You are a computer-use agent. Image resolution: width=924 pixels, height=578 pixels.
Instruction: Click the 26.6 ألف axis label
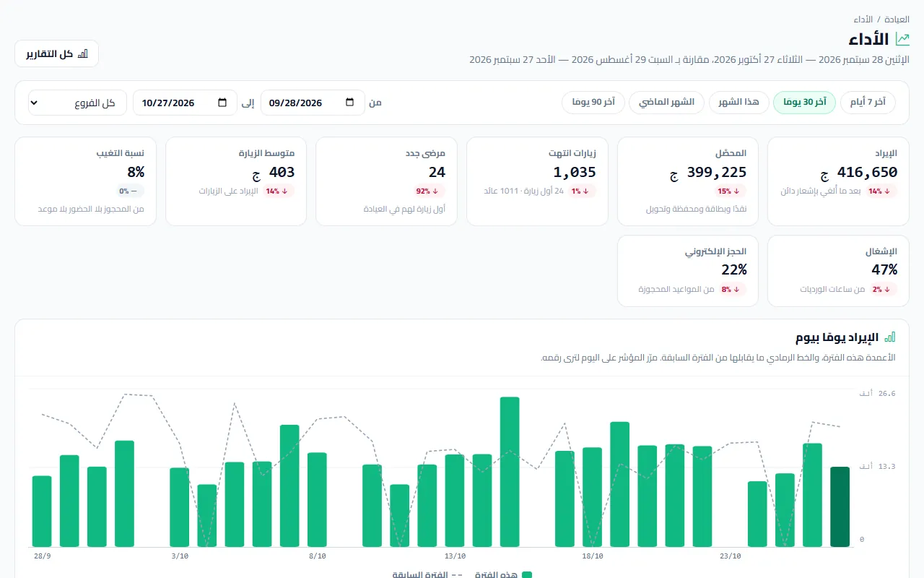point(877,394)
